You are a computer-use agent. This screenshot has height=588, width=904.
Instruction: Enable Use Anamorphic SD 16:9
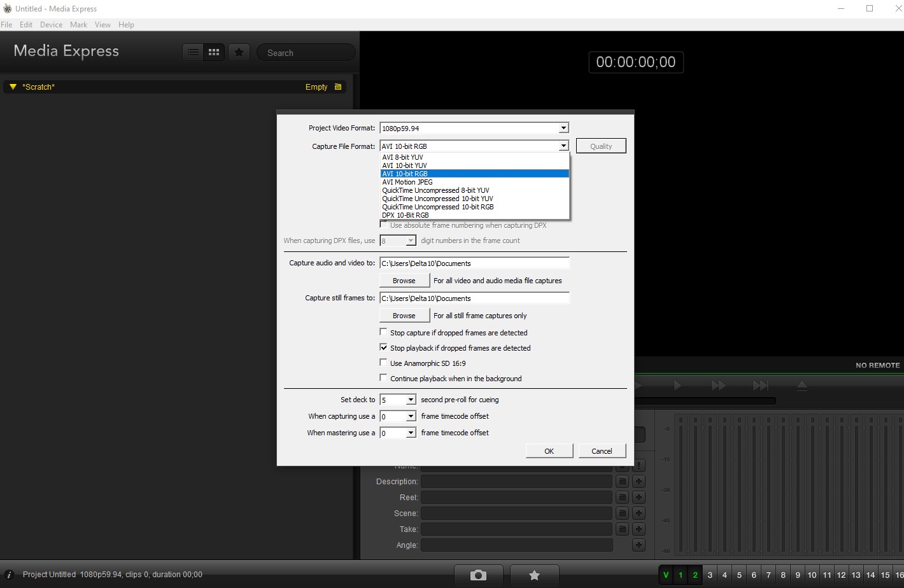click(383, 363)
